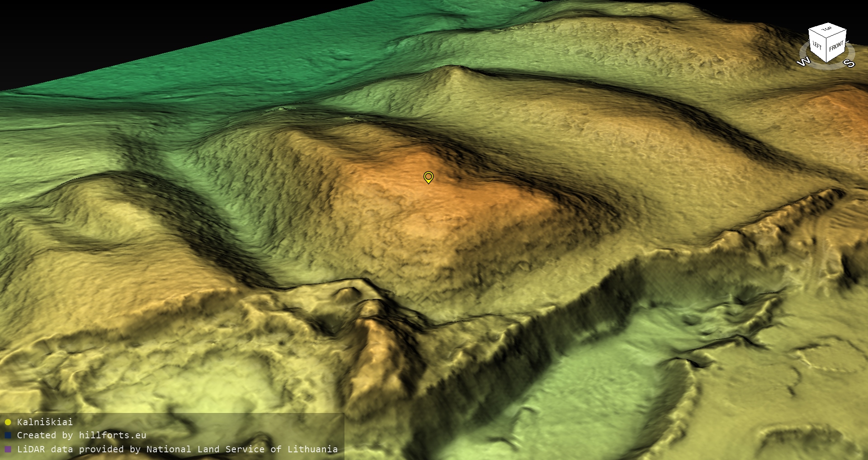
Task: Click the yellow location pin on hillfort
Action: 428,177
